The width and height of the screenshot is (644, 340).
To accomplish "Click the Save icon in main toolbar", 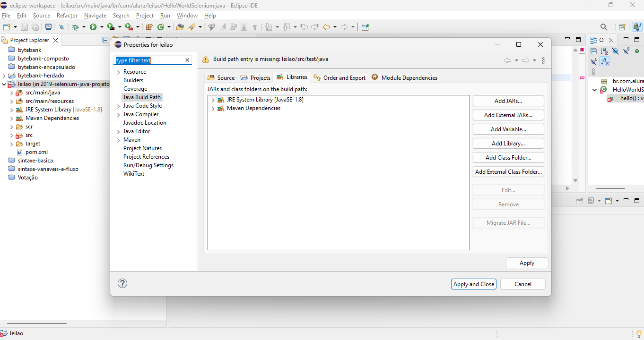I will [x=24, y=27].
